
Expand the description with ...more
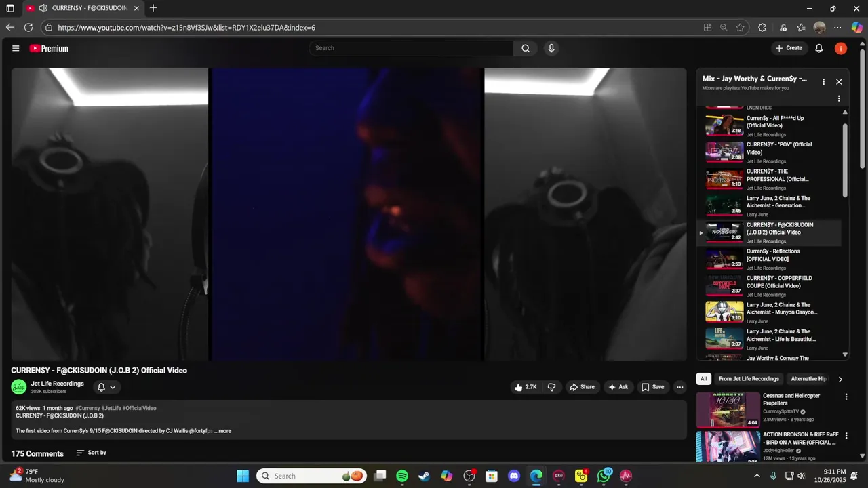tap(222, 431)
